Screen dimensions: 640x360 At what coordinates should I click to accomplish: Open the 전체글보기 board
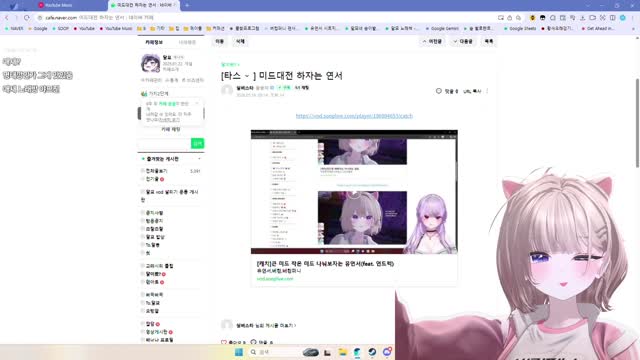coord(157,171)
